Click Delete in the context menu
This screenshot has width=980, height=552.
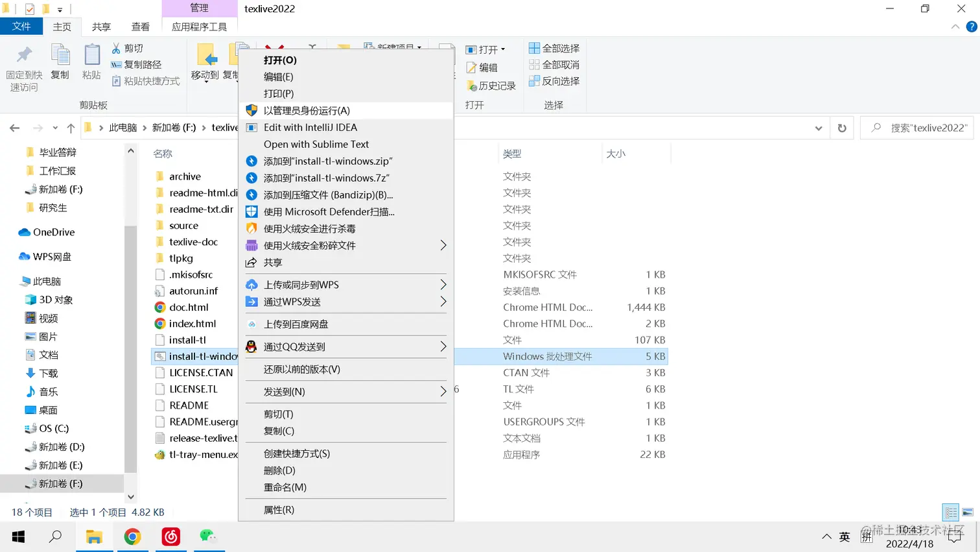(346, 470)
